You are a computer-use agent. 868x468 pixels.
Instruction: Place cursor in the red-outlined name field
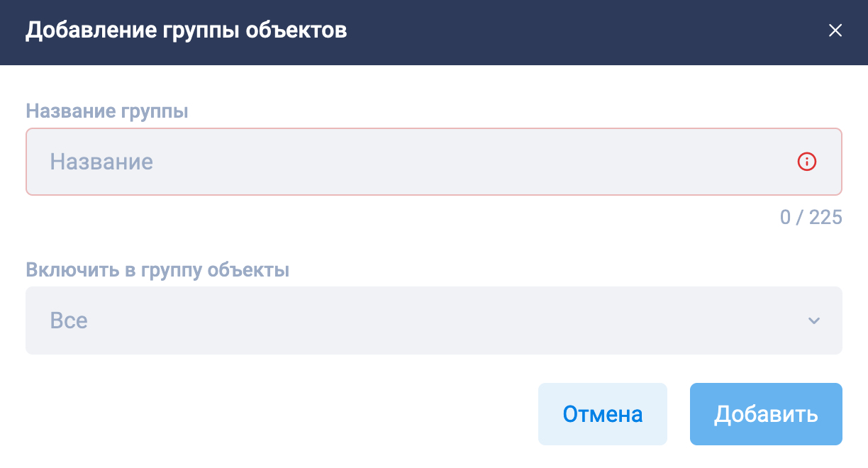coord(434,162)
